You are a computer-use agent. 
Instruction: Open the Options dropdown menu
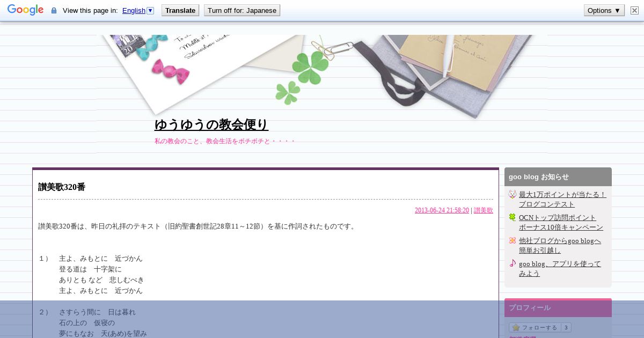[604, 10]
